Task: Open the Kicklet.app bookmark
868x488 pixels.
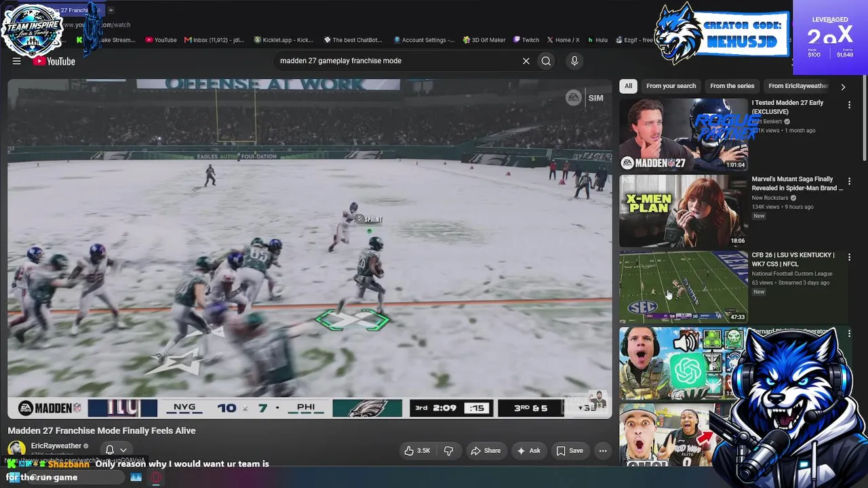Action: [x=283, y=40]
